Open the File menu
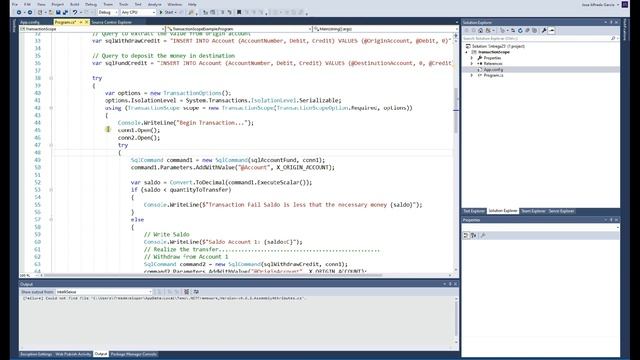640x360 pixels. [x=15, y=4]
